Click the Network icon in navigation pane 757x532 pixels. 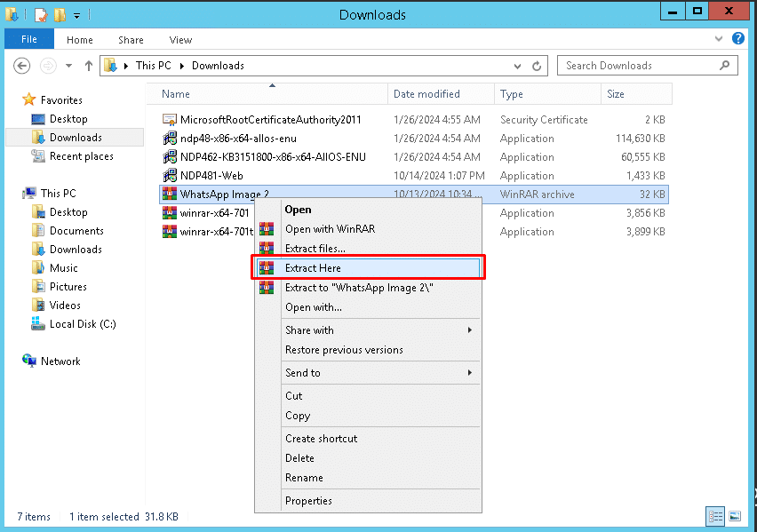(29, 361)
